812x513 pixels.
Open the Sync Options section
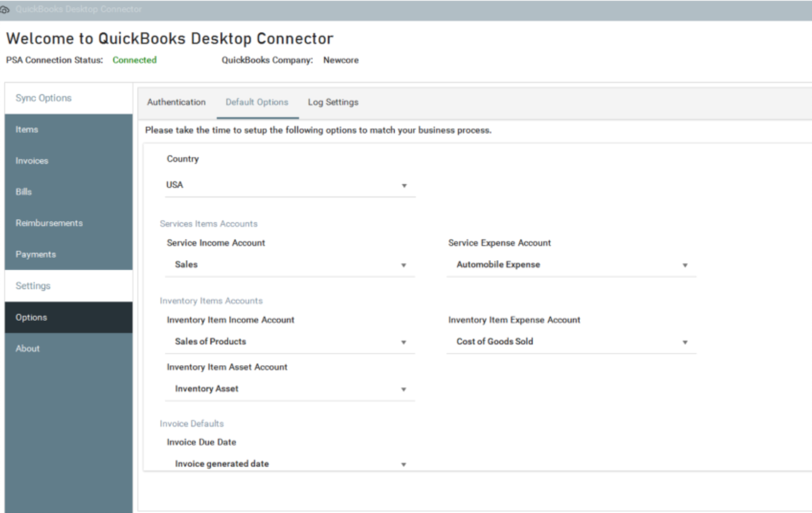pos(68,98)
